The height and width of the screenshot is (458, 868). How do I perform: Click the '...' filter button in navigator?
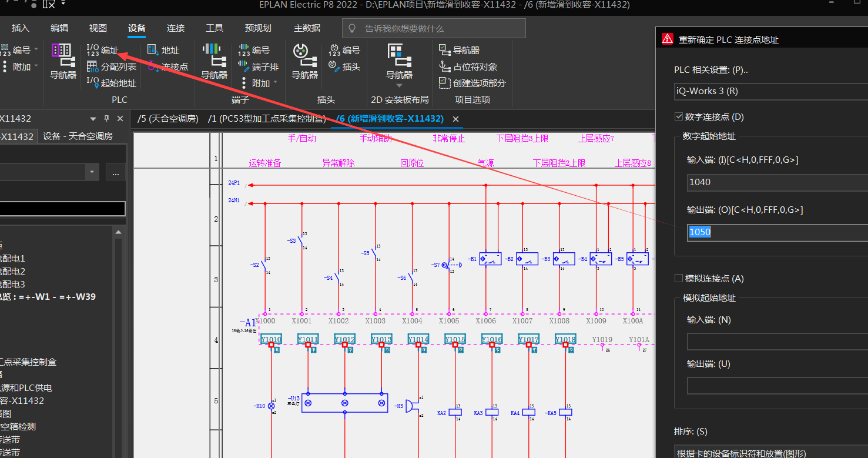[x=116, y=173]
